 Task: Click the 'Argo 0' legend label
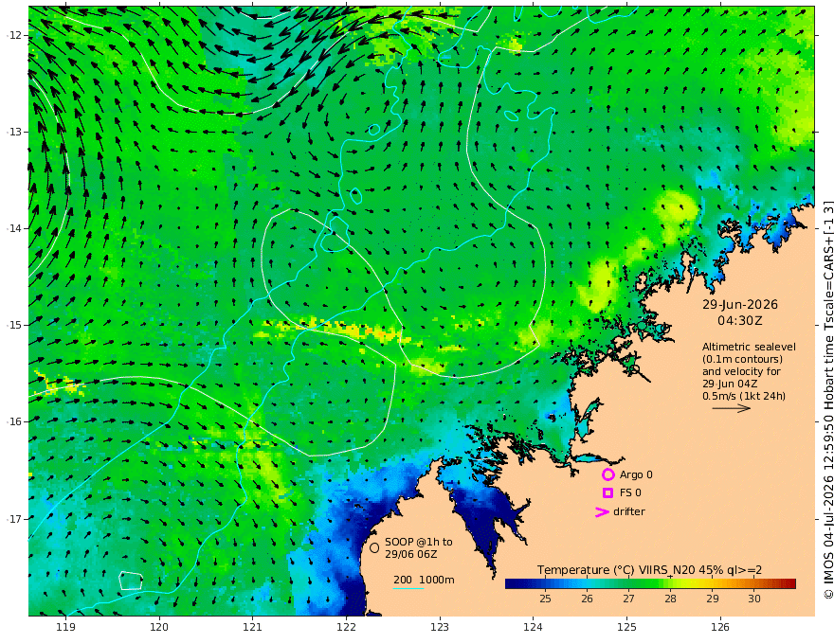tap(636, 474)
